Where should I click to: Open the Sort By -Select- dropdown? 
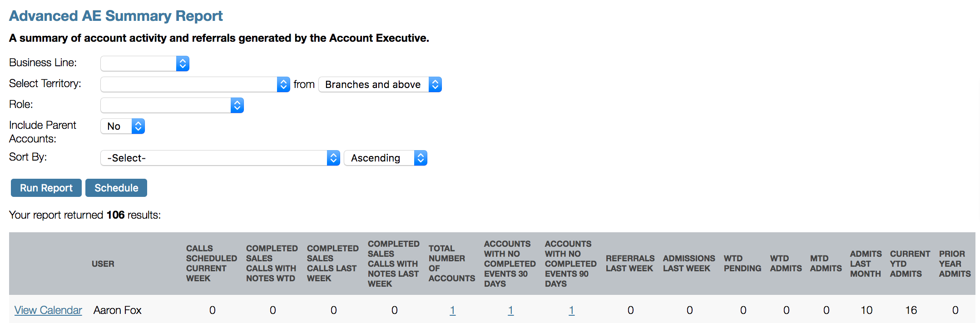click(220, 158)
